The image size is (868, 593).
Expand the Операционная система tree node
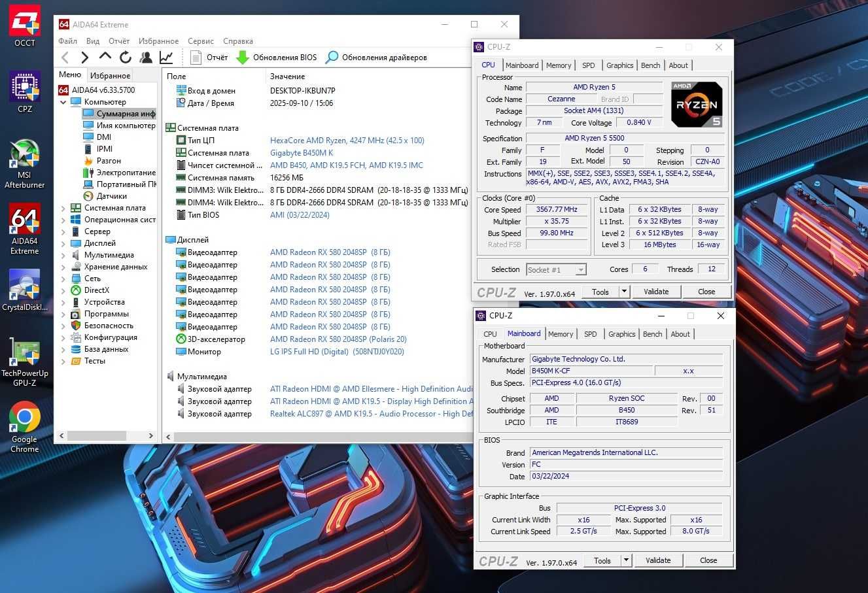(63, 220)
